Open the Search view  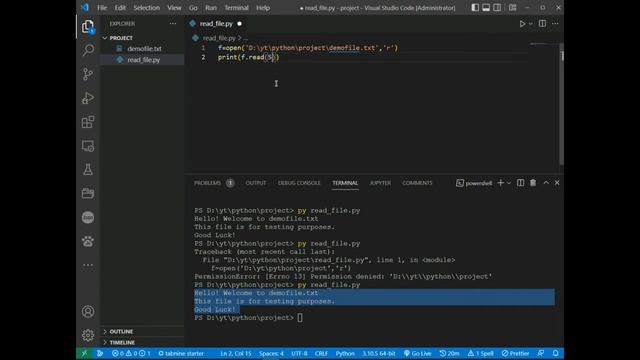click(x=88, y=50)
